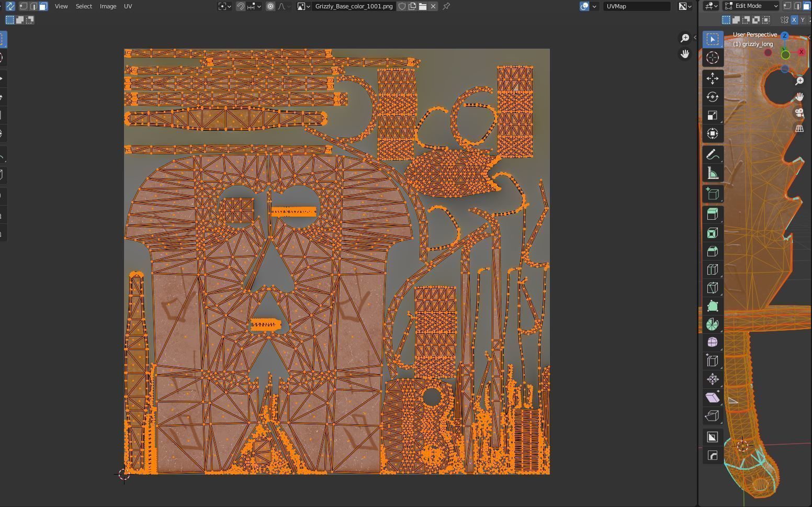Enable invert selection mode in 3D viewport
The image size is (812, 507).
(x=756, y=20)
